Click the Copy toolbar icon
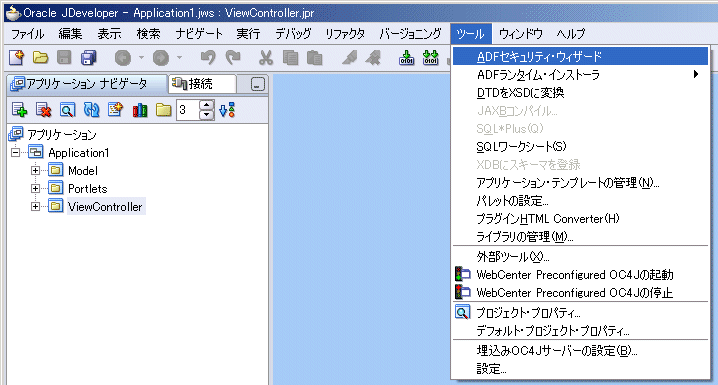 pos(290,58)
